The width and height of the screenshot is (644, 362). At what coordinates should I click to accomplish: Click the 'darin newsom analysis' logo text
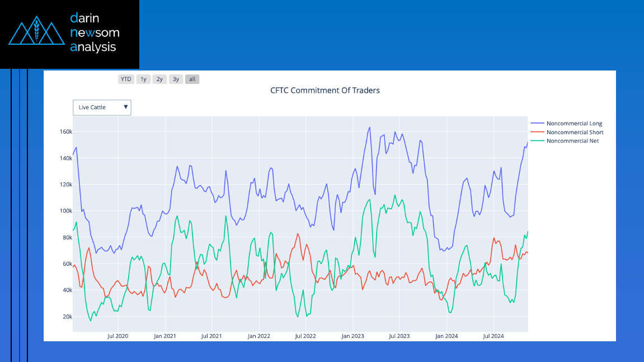point(95,32)
